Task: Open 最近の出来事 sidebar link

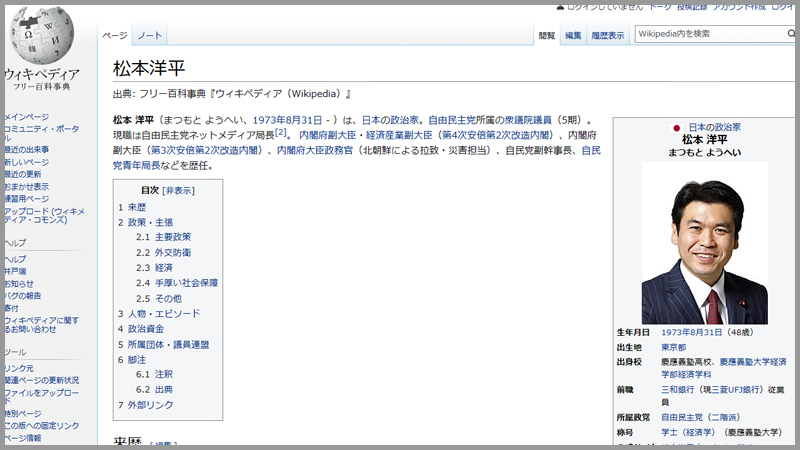Action: click(x=27, y=149)
